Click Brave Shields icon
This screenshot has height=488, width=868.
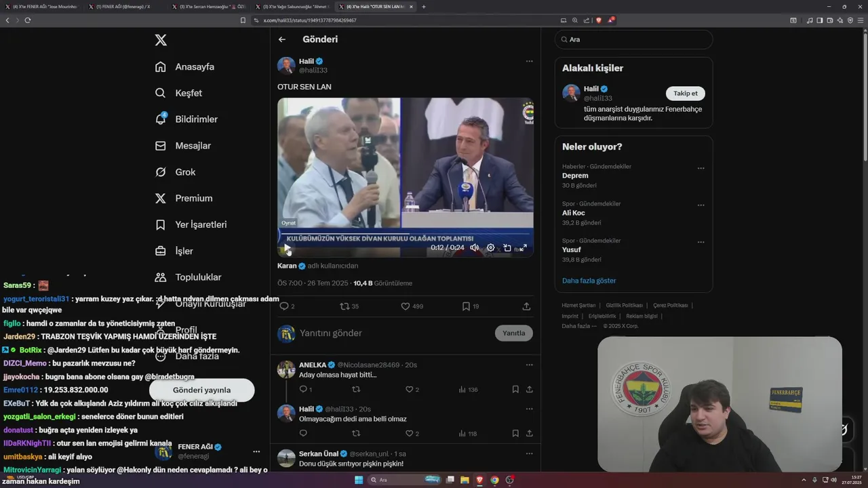click(599, 20)
